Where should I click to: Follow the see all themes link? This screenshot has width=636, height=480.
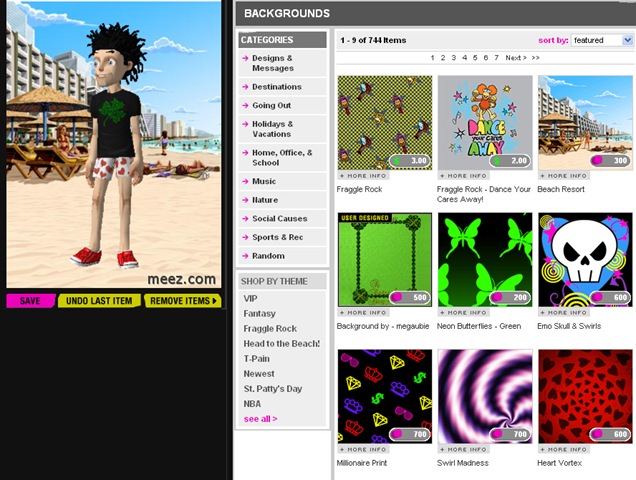260,419
